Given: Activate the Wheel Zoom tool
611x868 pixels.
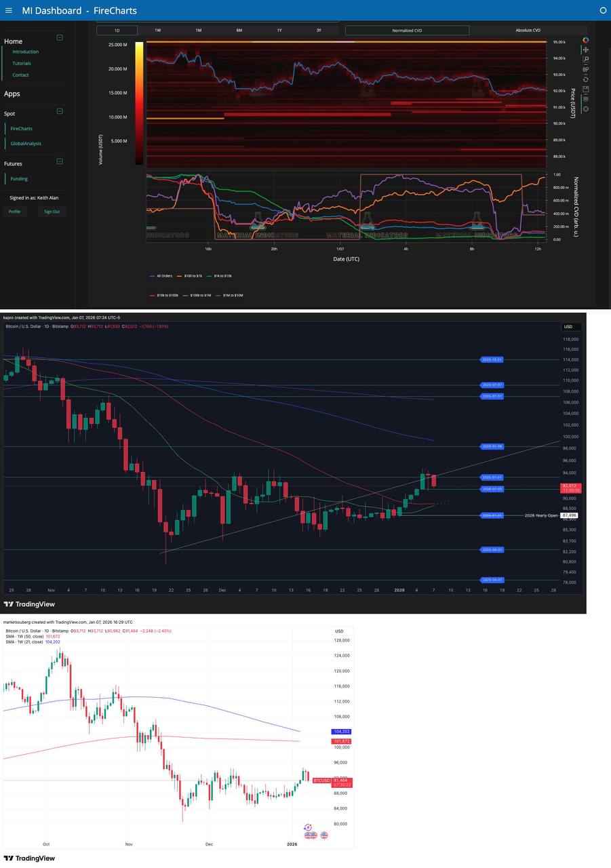Looking at the screenshot, I should coord(586,69).
